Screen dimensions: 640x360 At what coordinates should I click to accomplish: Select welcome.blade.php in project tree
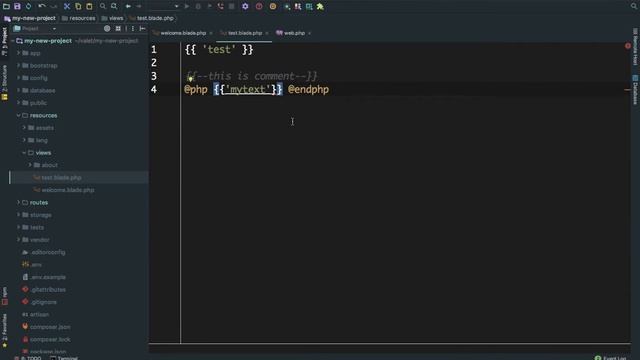click(x=68, y=190)
